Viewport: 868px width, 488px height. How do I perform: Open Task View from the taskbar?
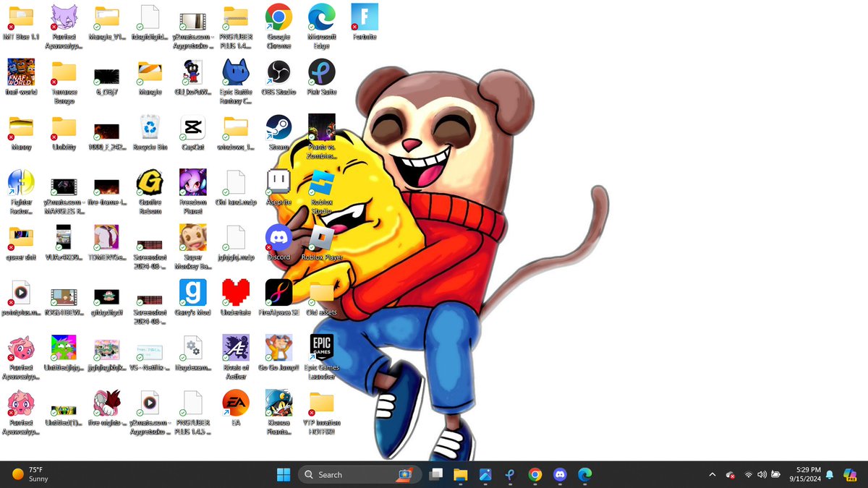(x=435, y=474)
